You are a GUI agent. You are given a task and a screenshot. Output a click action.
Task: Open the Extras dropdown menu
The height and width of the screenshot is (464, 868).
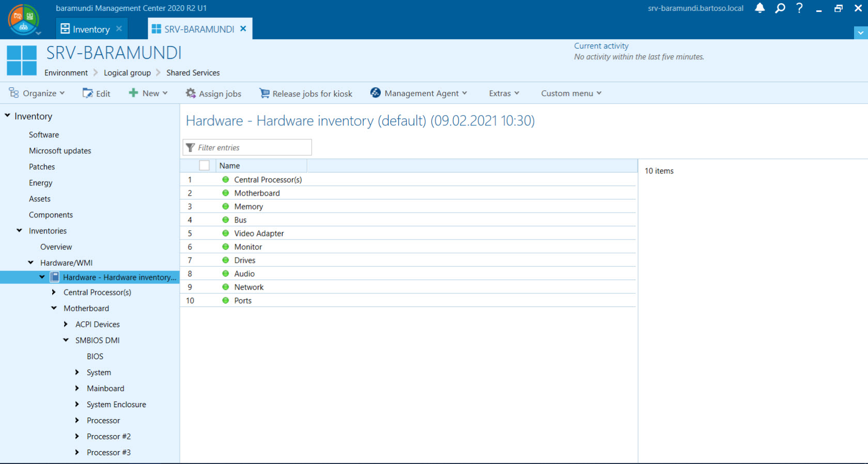(504, 93)
